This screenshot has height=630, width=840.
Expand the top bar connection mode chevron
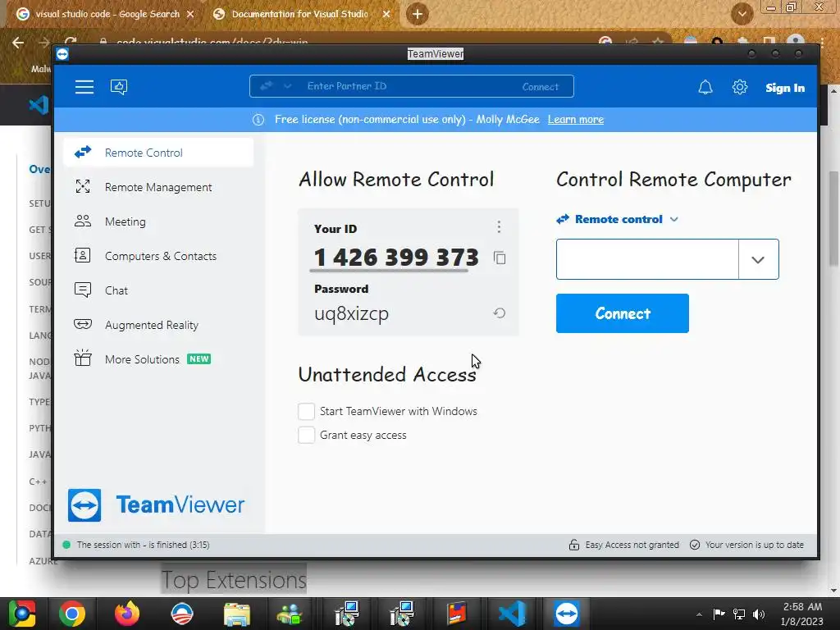click(x=288, y=86)
